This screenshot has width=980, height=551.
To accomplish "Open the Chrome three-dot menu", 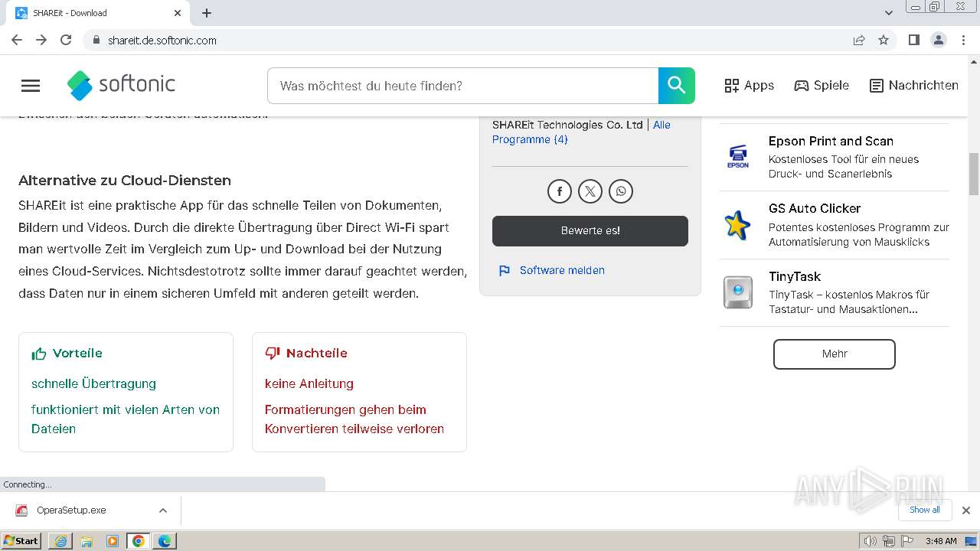I will (x=962, y=40).
